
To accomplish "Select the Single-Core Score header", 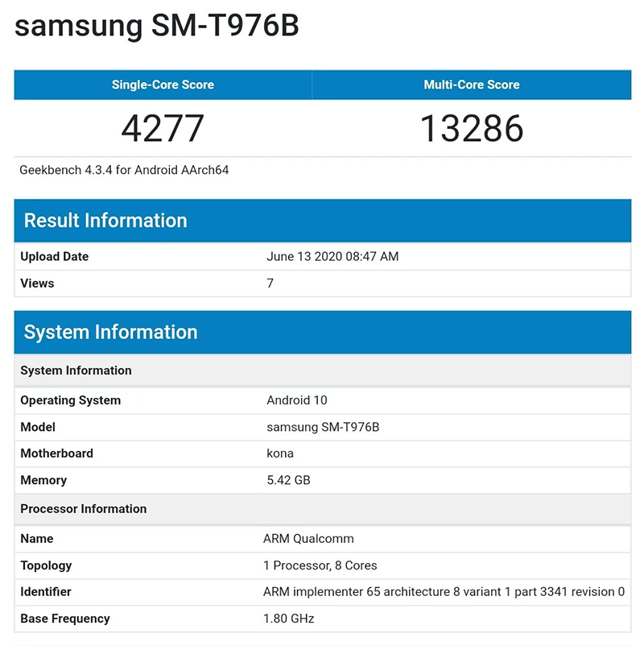I will click(163, 85).
